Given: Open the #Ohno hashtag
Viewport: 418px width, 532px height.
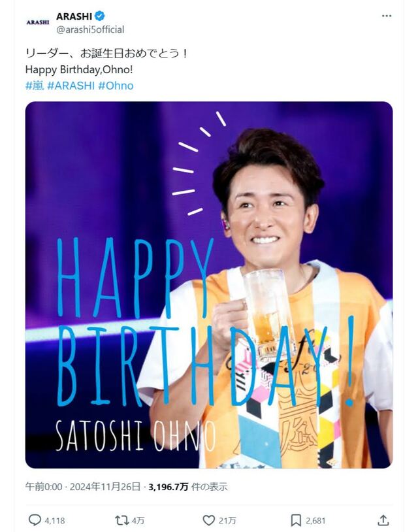Looking at the screenshot, I should click(116, 86).
